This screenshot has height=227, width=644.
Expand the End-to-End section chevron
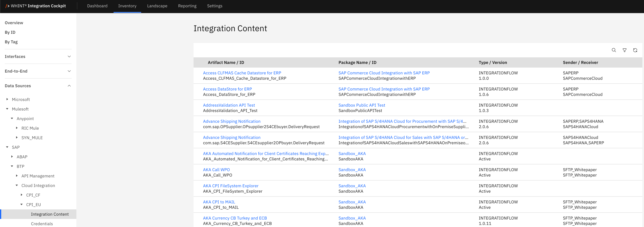[69, 71]
